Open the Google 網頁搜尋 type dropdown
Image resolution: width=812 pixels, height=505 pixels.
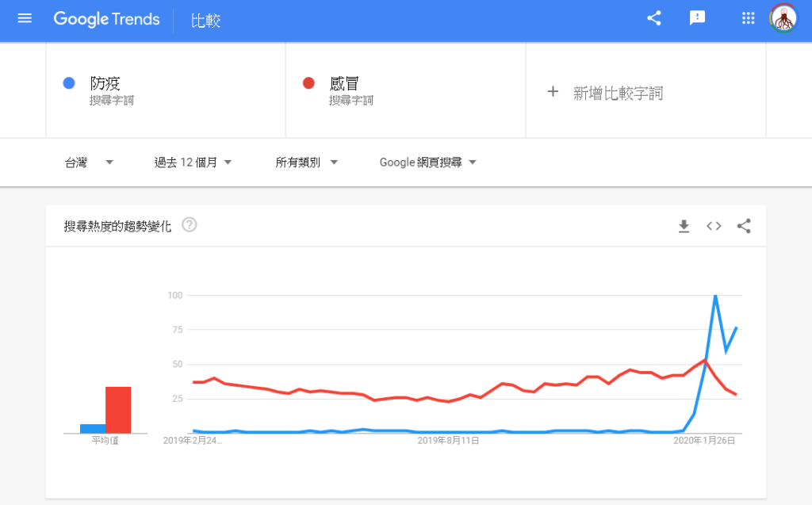pos(427,163)
